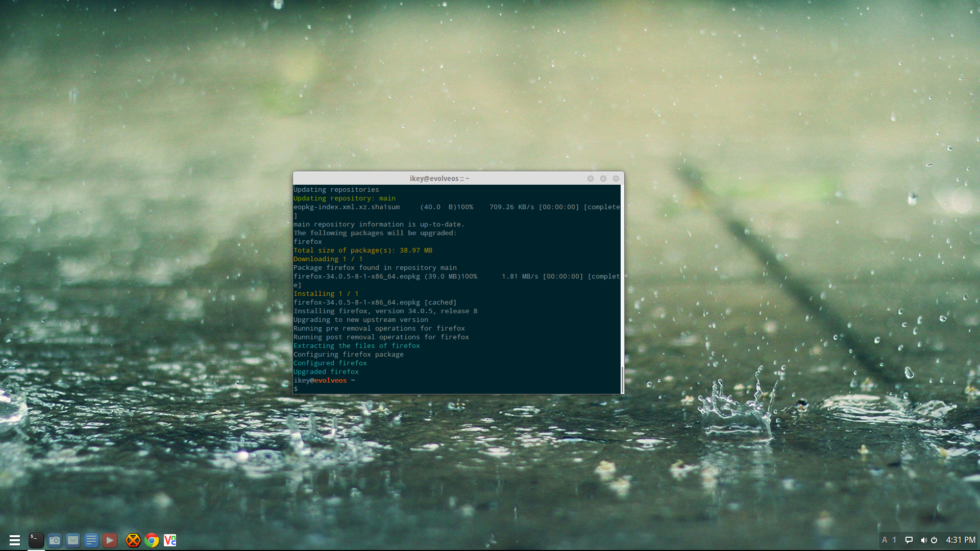Click the terminal title bar ikey@evolveos
Screen dimensions: 980x551
pyautogui.click(x=439, y=179)
